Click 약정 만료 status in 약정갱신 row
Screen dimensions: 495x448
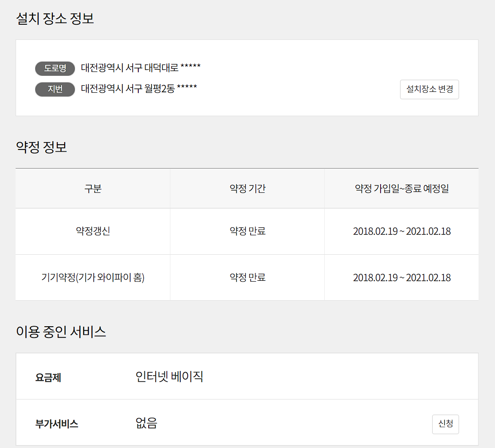pyautogui.click(x=247, y=231)
